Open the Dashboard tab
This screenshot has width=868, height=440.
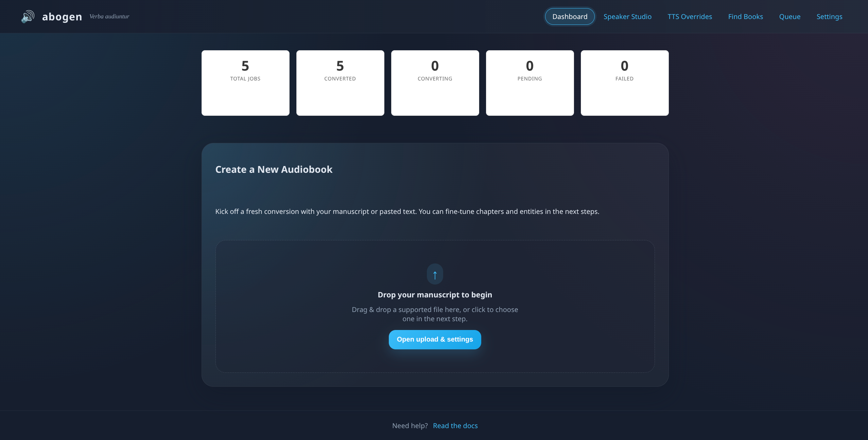(570, 17)
